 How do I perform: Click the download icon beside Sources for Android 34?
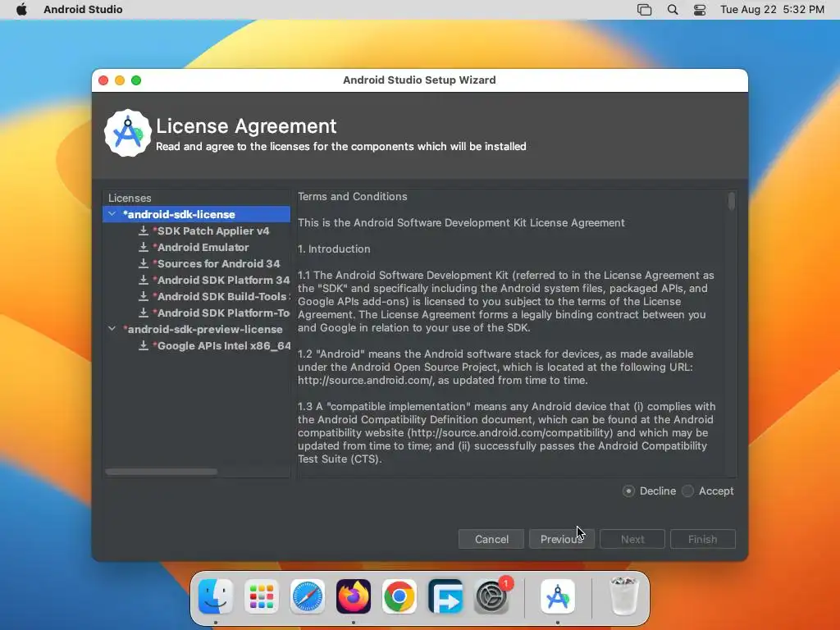pyautogui.click(x=143, y=263)
